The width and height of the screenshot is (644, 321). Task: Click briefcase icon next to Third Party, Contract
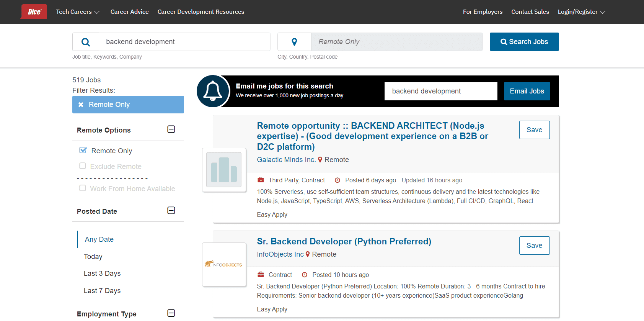point(261,180)
